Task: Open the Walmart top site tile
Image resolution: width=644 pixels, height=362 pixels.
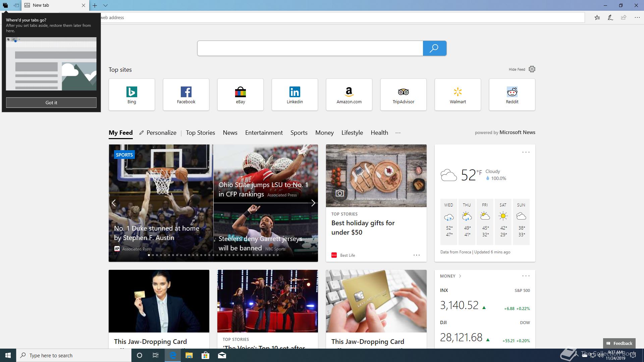Action: [x=458, y=95]
